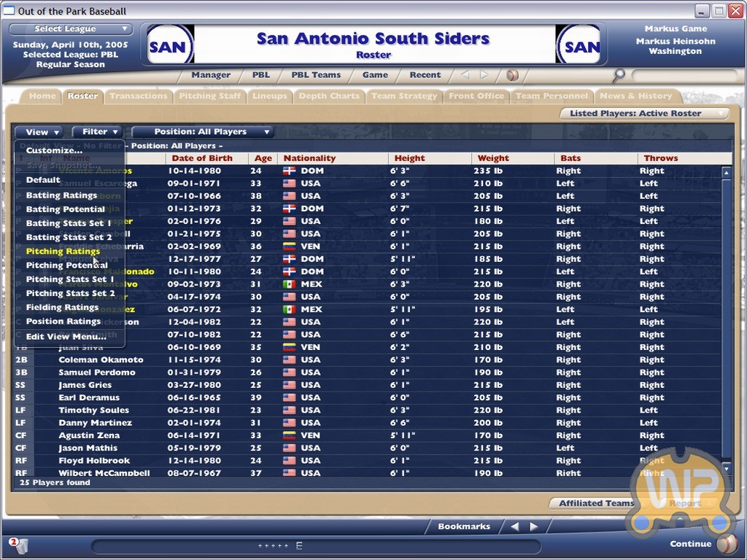The width and height of the screenshot is (747, 560).
Task: Click the next bookmark arrow
Action: coord(534,526)
